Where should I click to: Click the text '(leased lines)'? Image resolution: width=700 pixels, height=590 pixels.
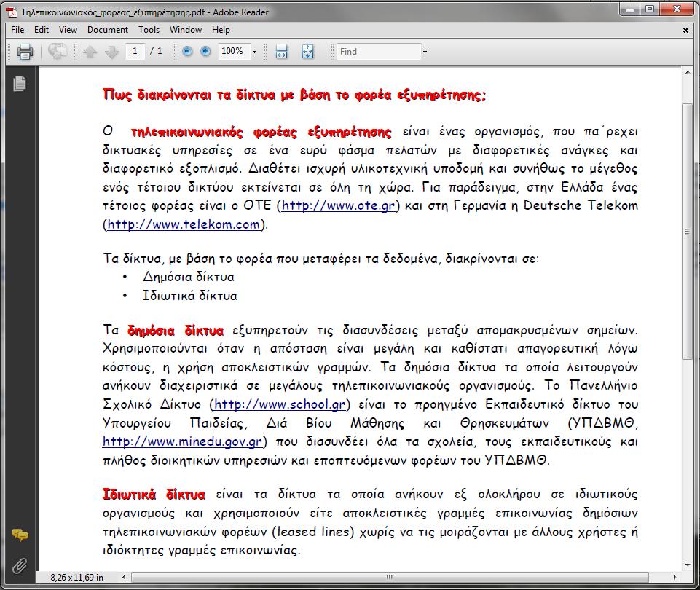(313, 532)
